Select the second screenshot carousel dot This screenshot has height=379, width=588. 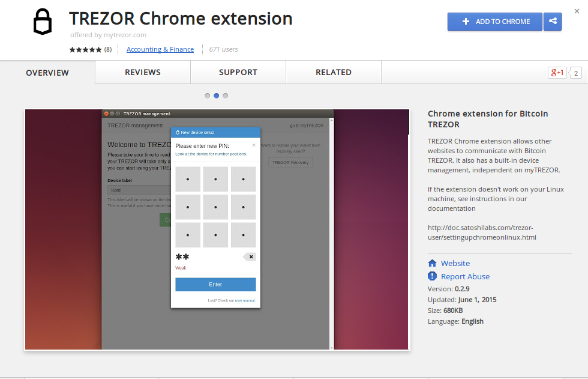pyautogui.click(x=217, y=96)
